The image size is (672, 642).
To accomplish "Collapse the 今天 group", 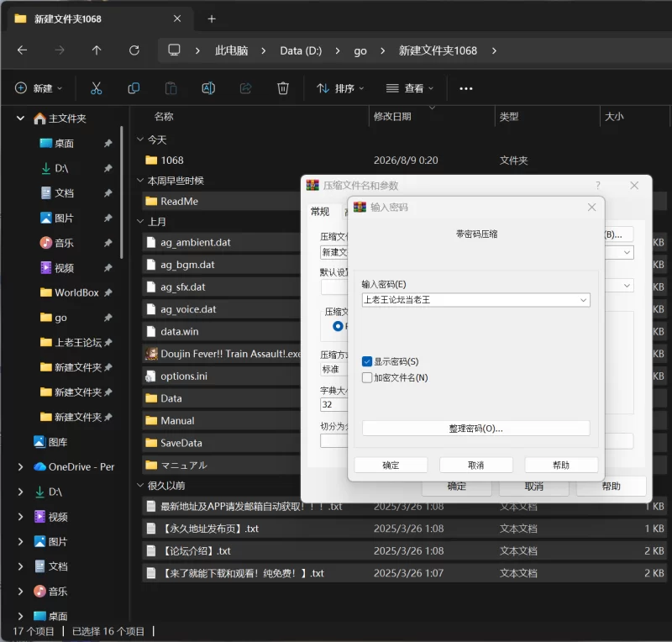I will (x=140, y=139).
